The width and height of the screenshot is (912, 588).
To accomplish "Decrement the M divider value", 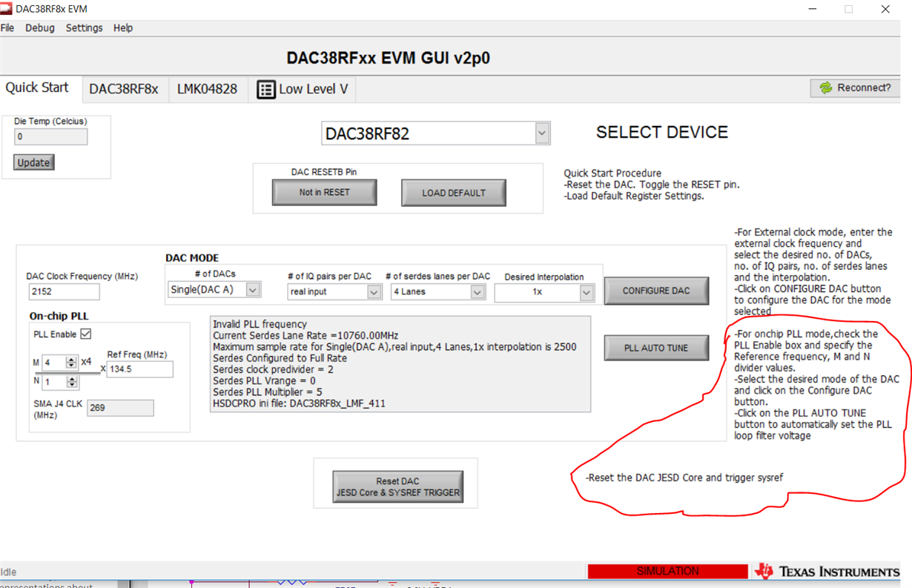I will pyautogui.click(x=71, y=366).
